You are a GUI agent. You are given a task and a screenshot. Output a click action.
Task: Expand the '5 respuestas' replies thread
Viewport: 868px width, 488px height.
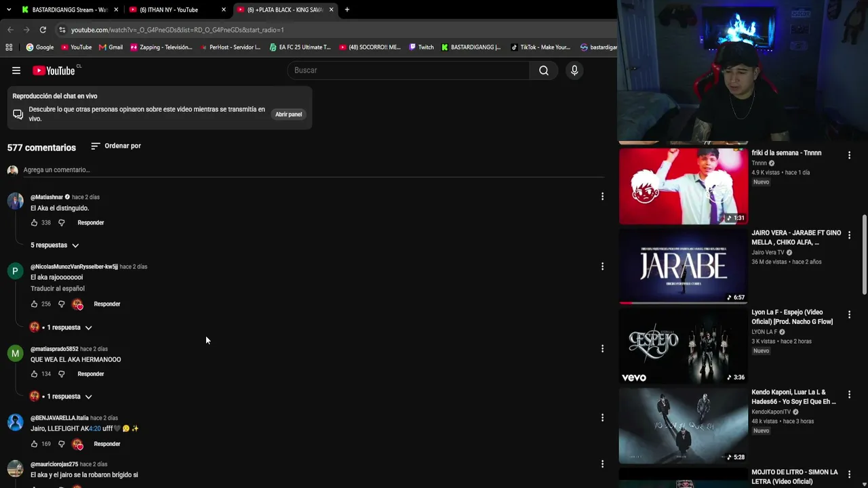point(55,245)
